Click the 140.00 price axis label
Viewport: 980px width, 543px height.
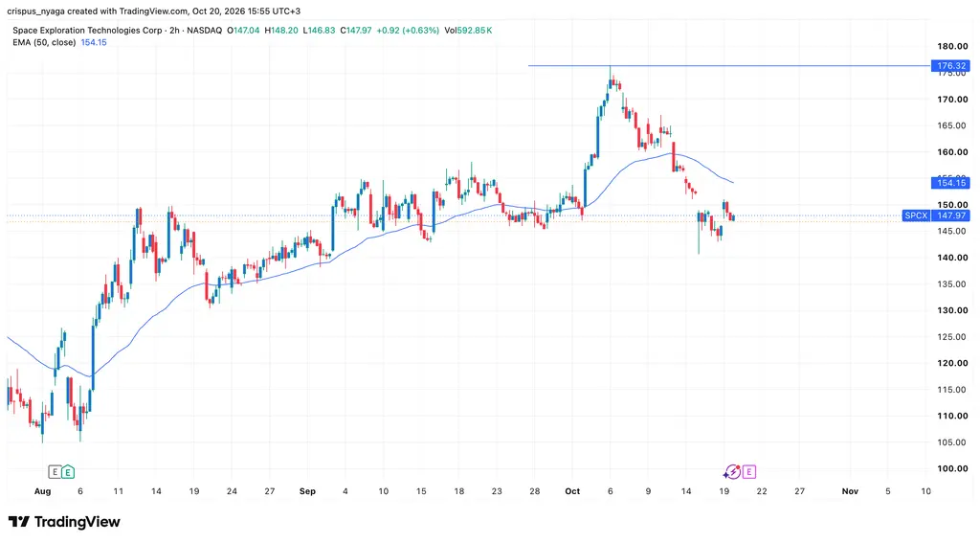click(952, 257)
